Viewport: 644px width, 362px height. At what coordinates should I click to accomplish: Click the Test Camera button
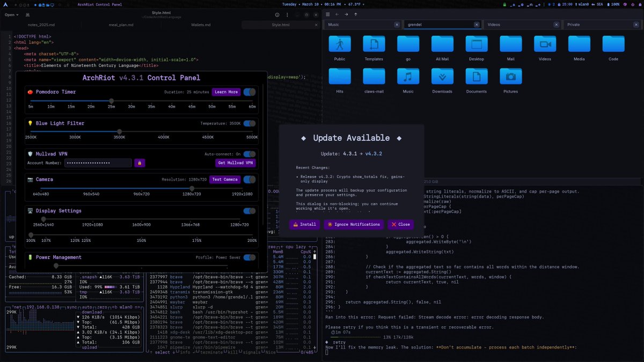224,180
